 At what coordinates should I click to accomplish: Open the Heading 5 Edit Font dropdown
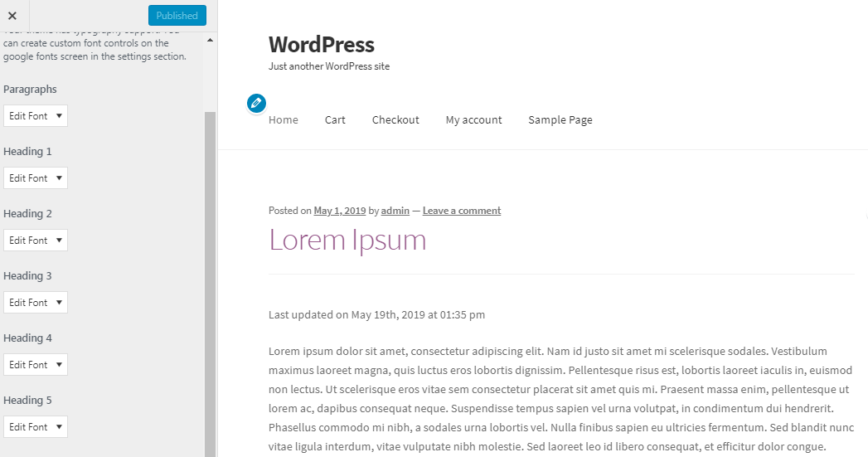36,427
